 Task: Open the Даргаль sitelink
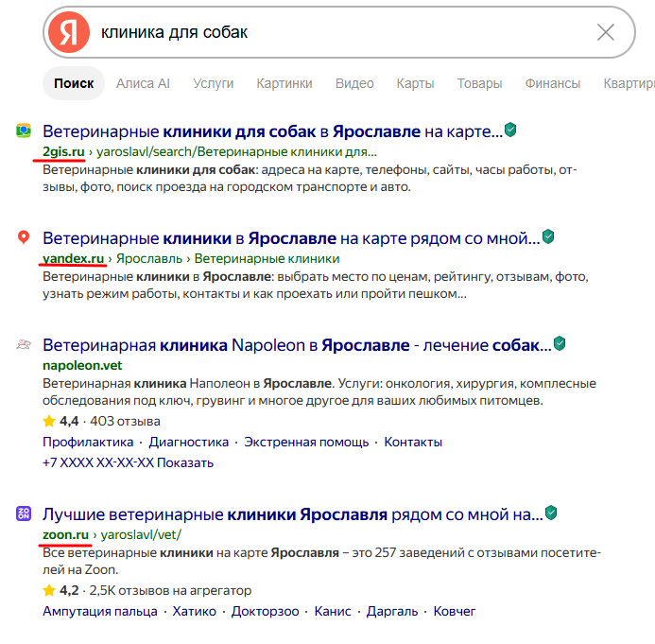pos(392,612)
